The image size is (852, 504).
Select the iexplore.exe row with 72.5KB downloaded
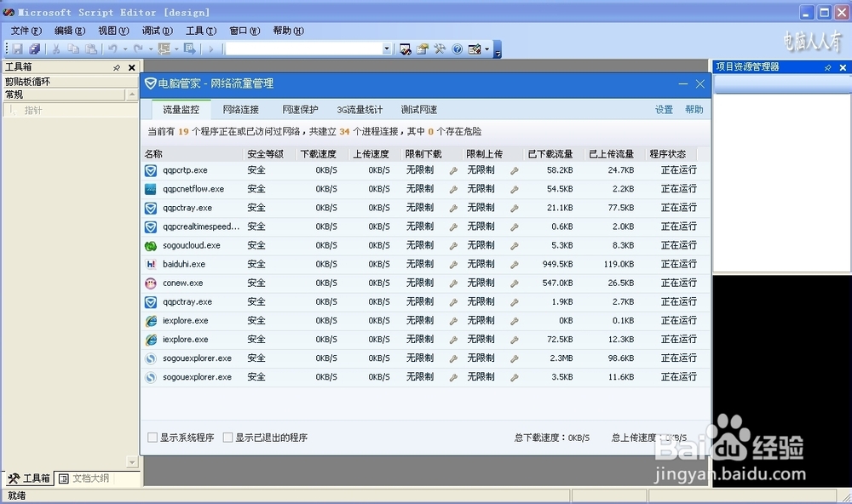coord(425,340)
